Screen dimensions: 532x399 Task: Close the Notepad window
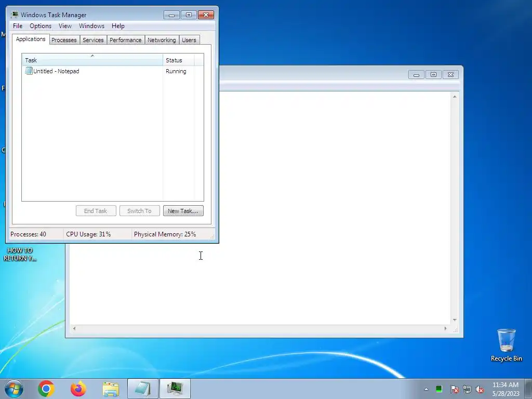click(450, 75)
